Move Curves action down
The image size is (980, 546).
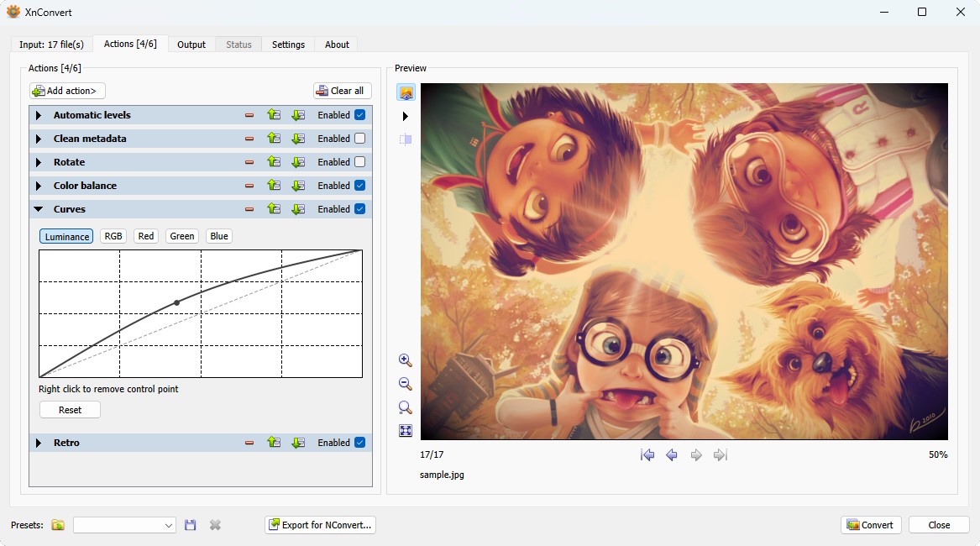298,209
